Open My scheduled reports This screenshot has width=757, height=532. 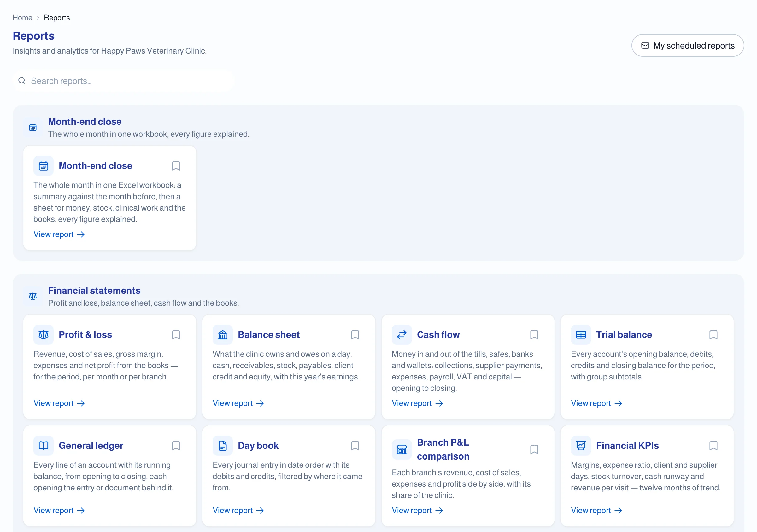coord(687,45)
